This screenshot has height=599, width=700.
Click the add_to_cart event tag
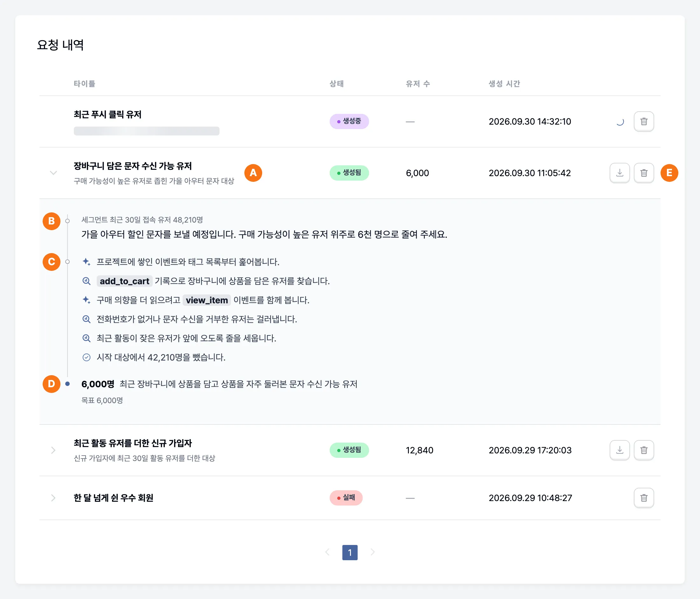(124, 281)
